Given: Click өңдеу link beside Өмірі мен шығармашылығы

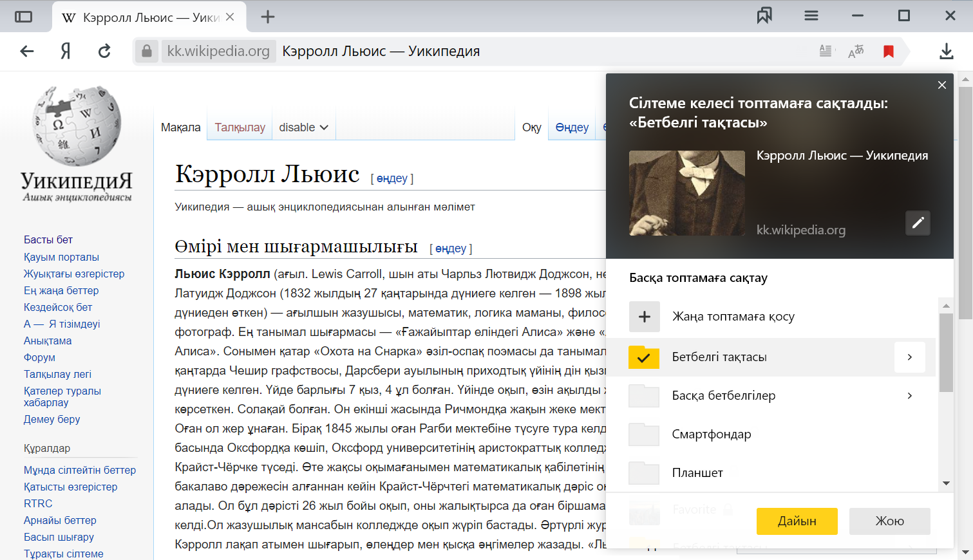Looking at the screenshot, I should tap(451, 248).
